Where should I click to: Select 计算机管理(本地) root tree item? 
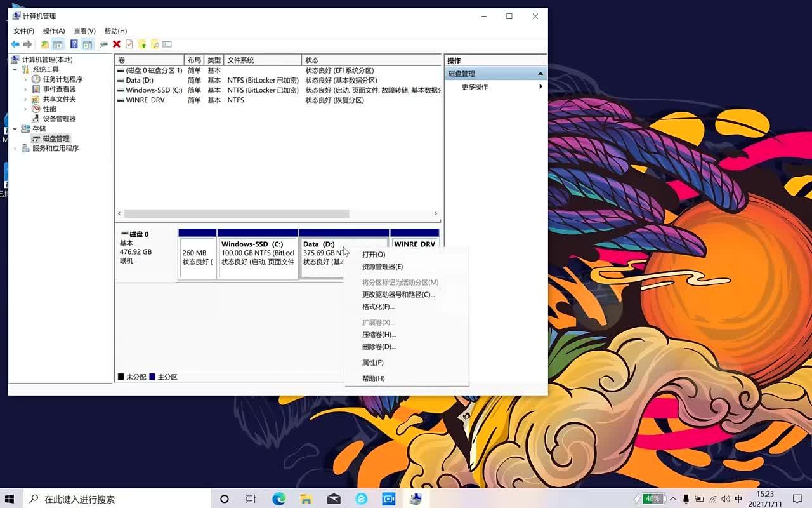[47, 60]
